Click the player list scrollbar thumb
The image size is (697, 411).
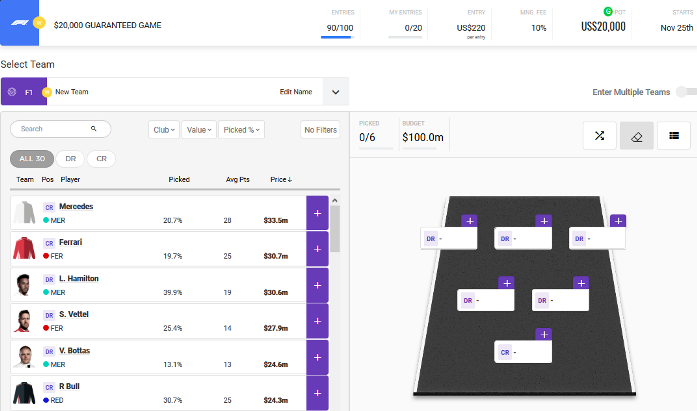pyautogui.click(x=335, y=229)
